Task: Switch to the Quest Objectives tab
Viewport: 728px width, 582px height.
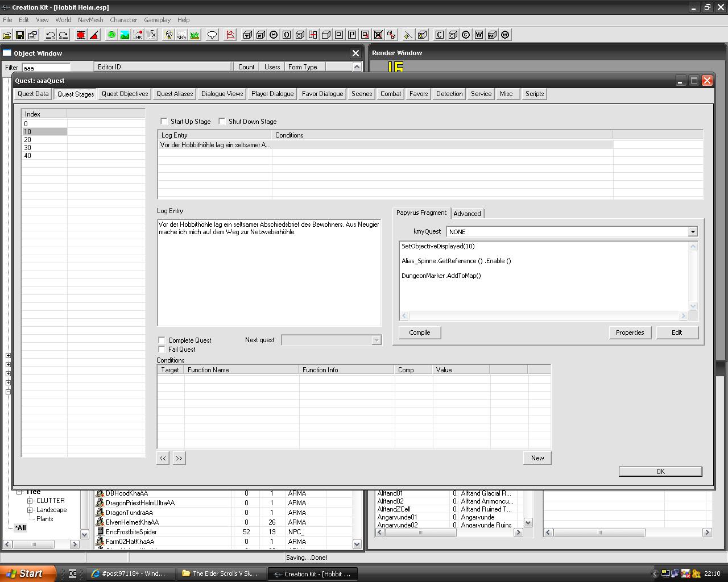Action: click(x=125, y=94)
